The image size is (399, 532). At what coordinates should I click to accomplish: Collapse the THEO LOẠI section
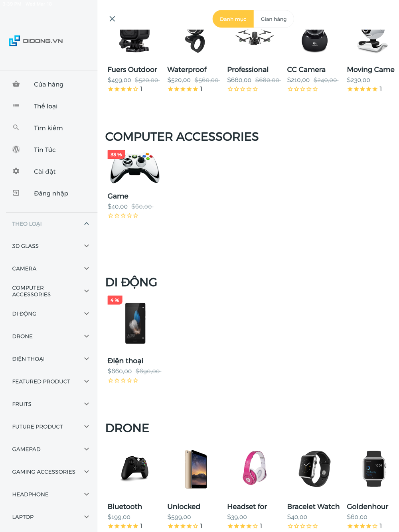coord(87,224)
